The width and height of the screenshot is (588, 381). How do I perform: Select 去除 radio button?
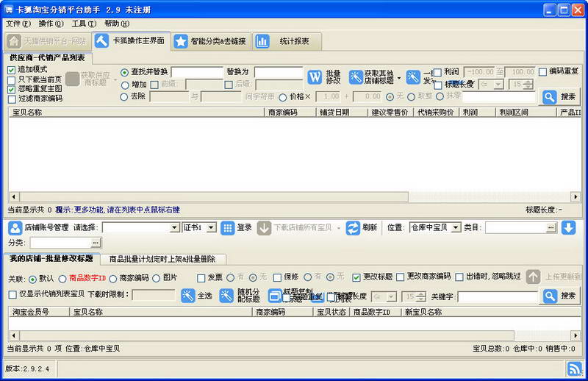pos(123,97)
